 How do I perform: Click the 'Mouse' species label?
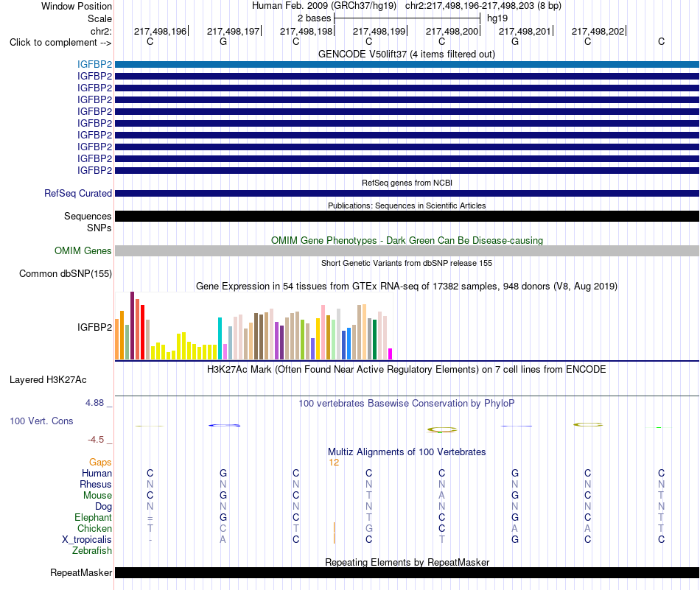[x=98, y=496]
